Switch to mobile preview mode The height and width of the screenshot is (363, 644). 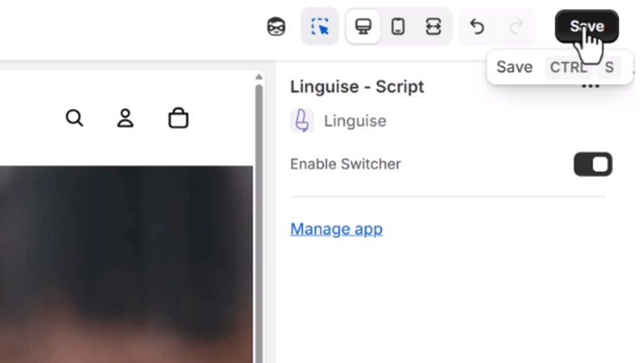[x=398, y=27]
